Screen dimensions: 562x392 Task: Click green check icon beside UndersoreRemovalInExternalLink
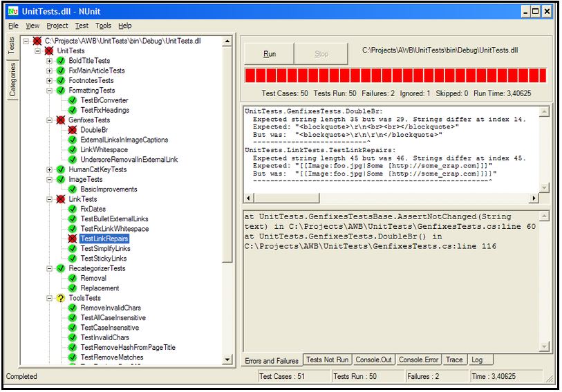click(73, 160)
